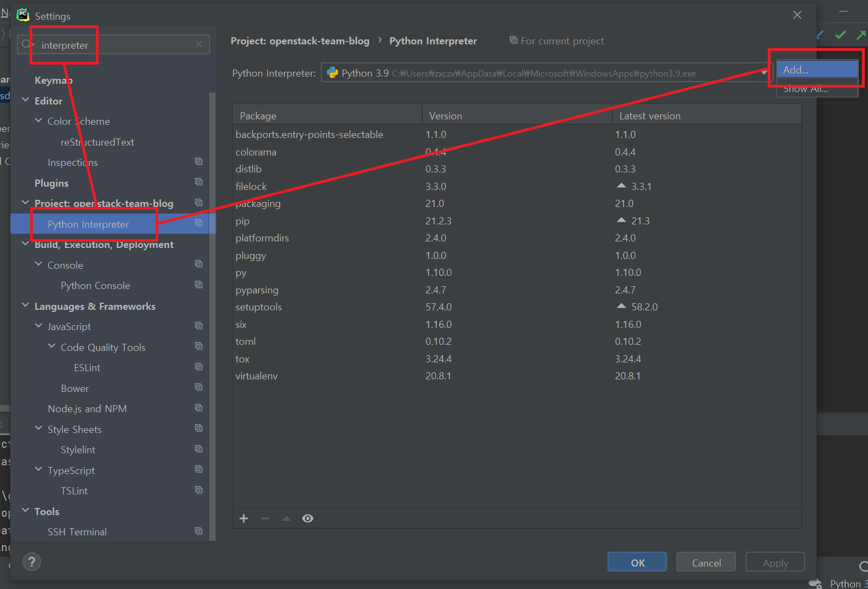Collapse Build, Execution, Deployment section
Screen dimensions: 868x589
[x=25, y=244]
